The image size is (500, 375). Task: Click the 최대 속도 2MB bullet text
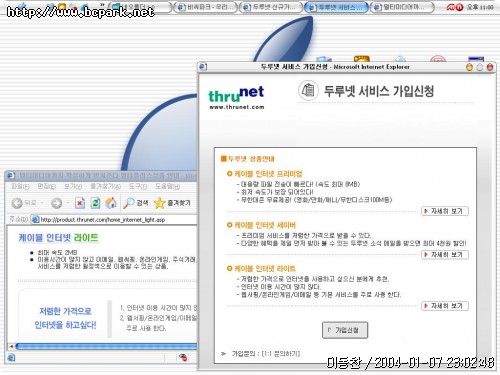(57, 252)
